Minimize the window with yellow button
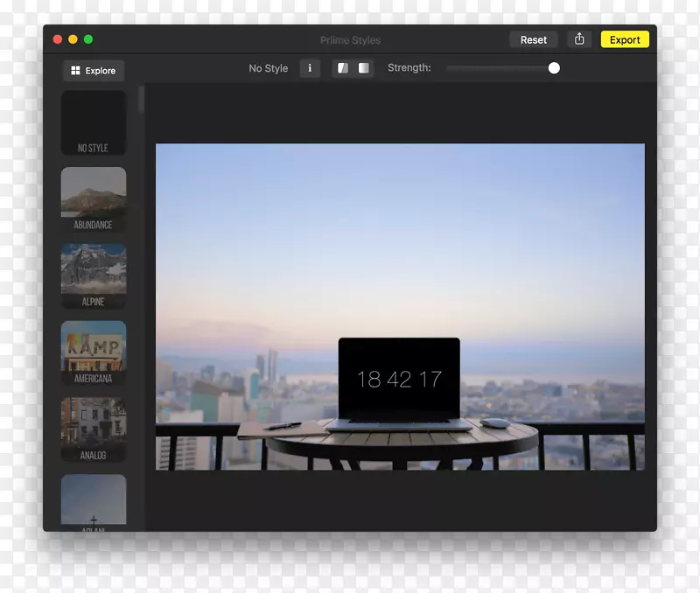This screenshot has height=593, width=700. 73,39
